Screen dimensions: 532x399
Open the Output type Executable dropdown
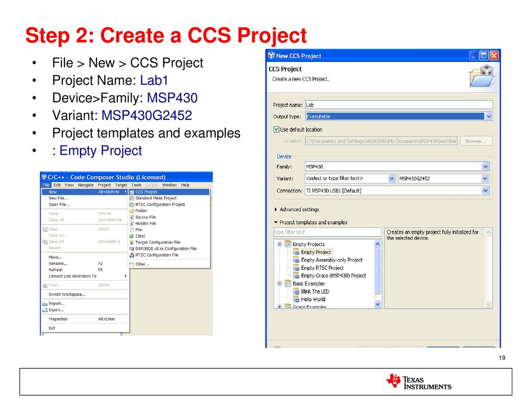488,116
